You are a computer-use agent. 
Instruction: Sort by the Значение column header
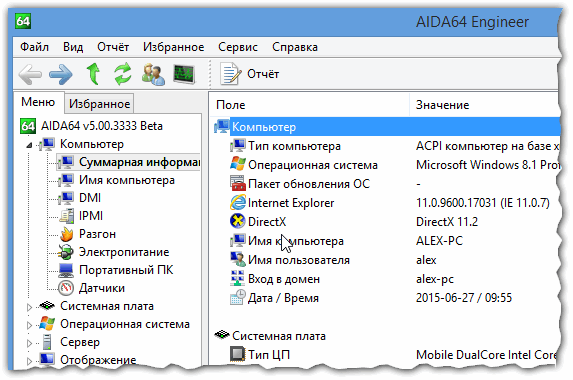(485, 105)
